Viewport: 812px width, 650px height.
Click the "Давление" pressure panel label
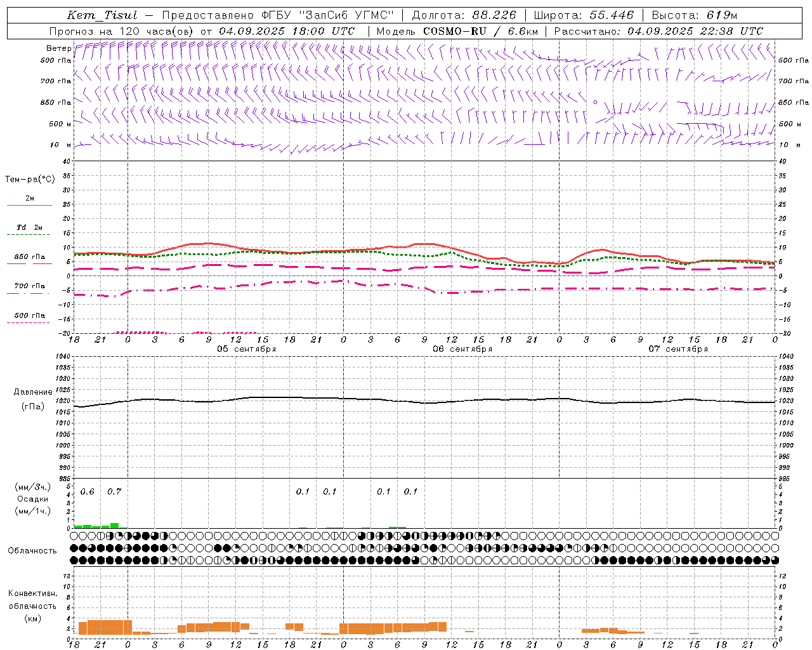[33, 392]
